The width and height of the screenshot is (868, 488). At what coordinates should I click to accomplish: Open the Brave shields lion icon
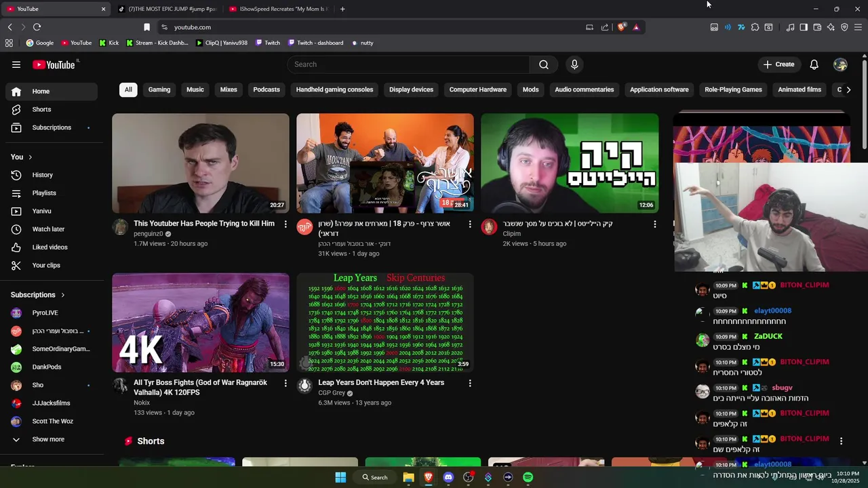click(621, 27)
